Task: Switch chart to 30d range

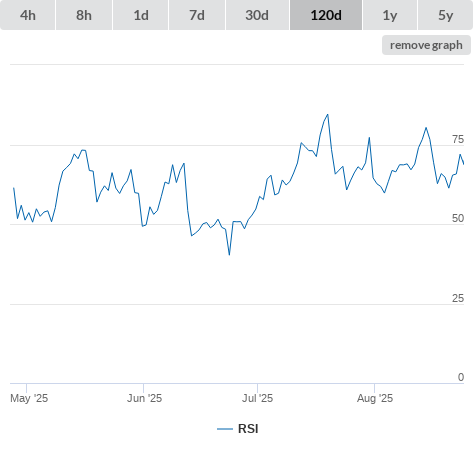Action: pos(257,15)
